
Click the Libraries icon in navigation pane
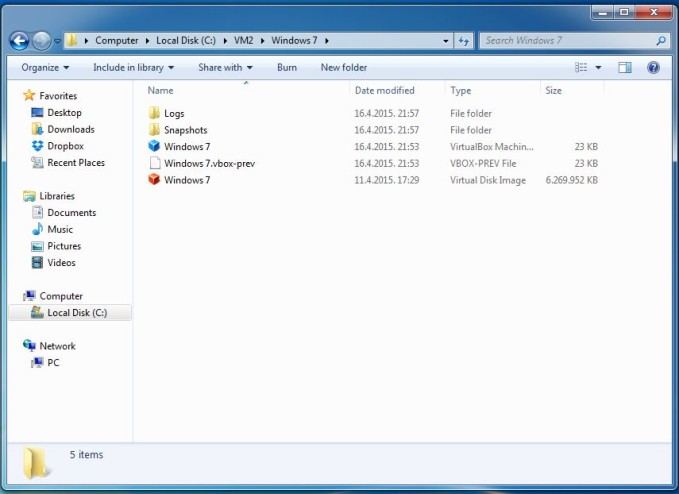pos(29,196)
